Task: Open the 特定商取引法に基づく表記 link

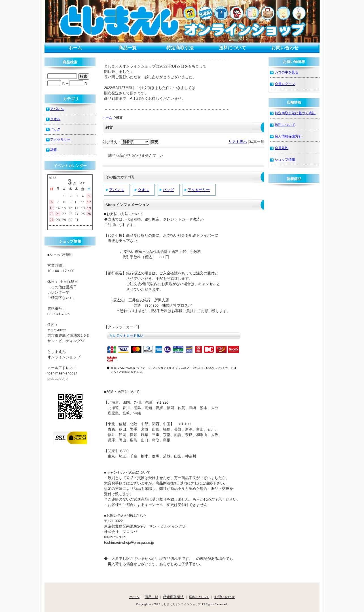Action: (295, 113)
